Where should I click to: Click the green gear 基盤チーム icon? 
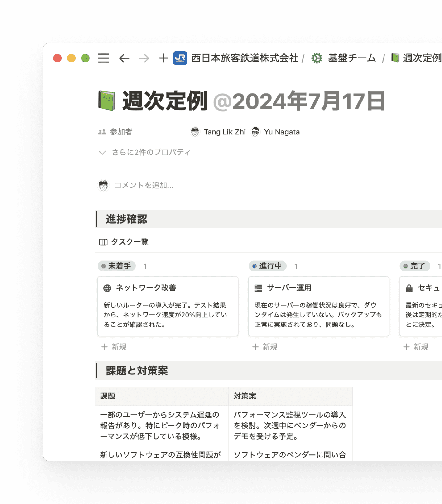point(317,58)
